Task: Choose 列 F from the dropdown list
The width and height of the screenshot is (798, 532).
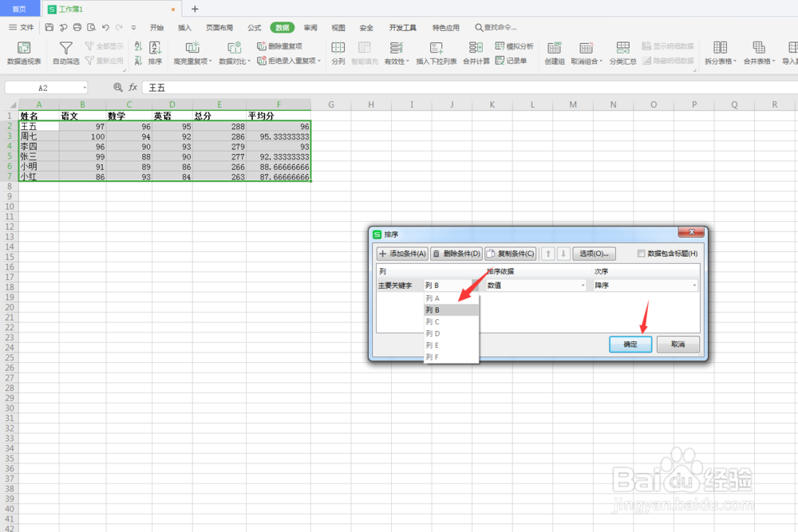Action: coord(452,357)
